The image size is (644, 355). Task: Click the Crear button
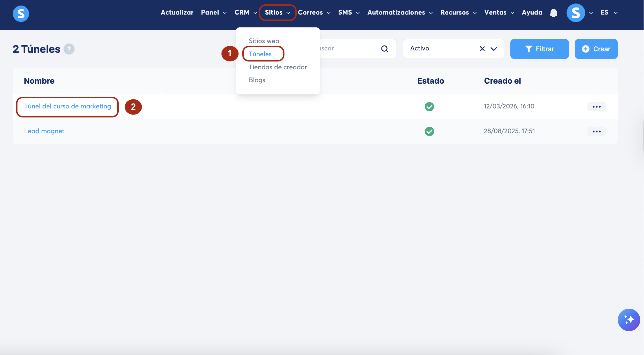(x=596, y=49)
